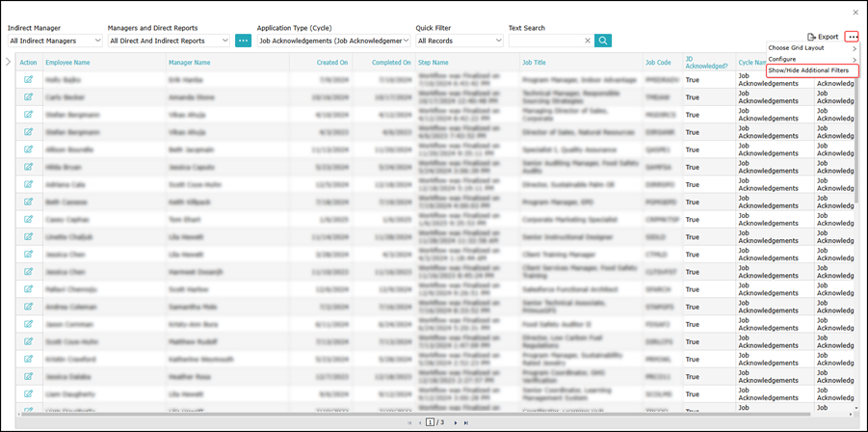Open the Indirect Manager dropdown

pyautogui.click(x=55, y=40)
